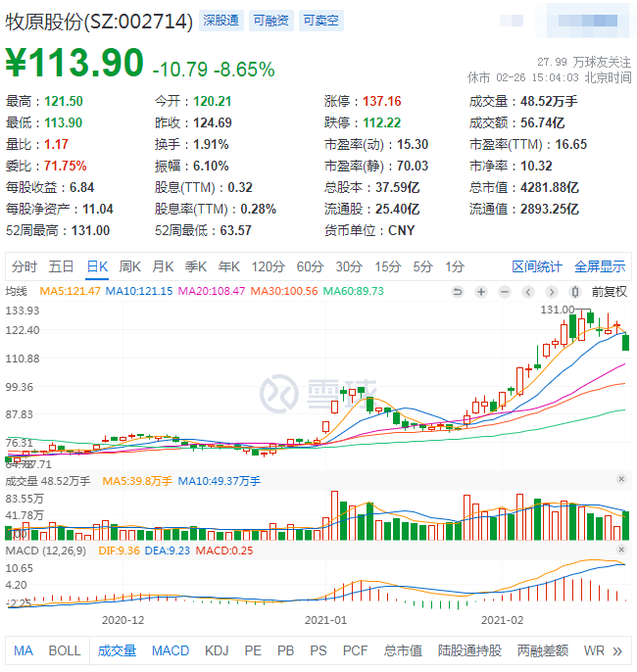Switch to the 60分 chart tab
The height and width of the screenshot is (672, 637).
click(x=310, y=266)
